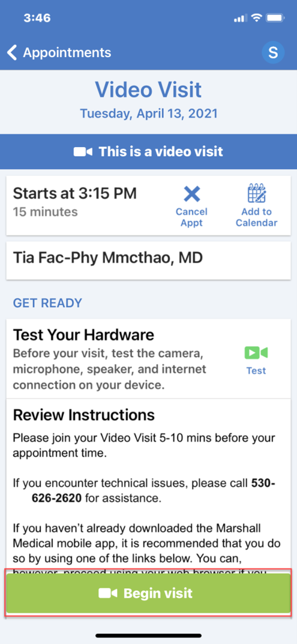Open the provider Tia Fac-Phy Mmcthao, MD card
Image resolution: width=297 pixels, height=644 pixels.
(148, 261)
